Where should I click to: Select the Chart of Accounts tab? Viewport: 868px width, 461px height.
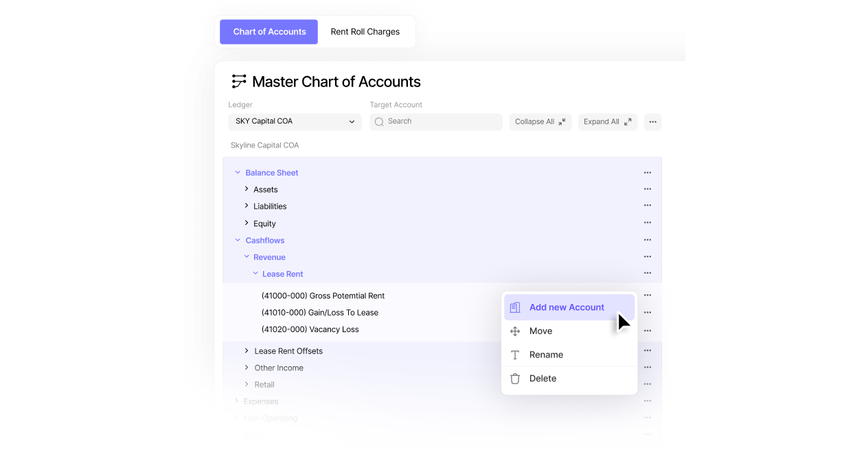[x=269, y=32]
